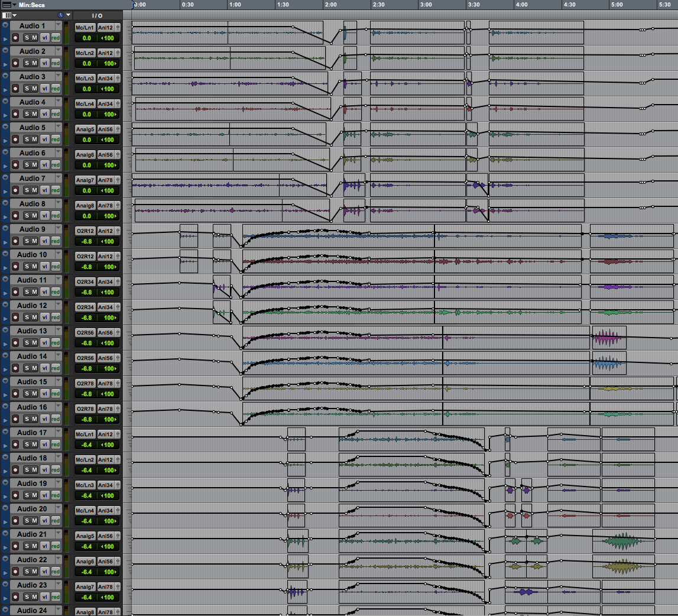Expand the Audio 11 playlist dropdown arrow

(x=58, y=280)
